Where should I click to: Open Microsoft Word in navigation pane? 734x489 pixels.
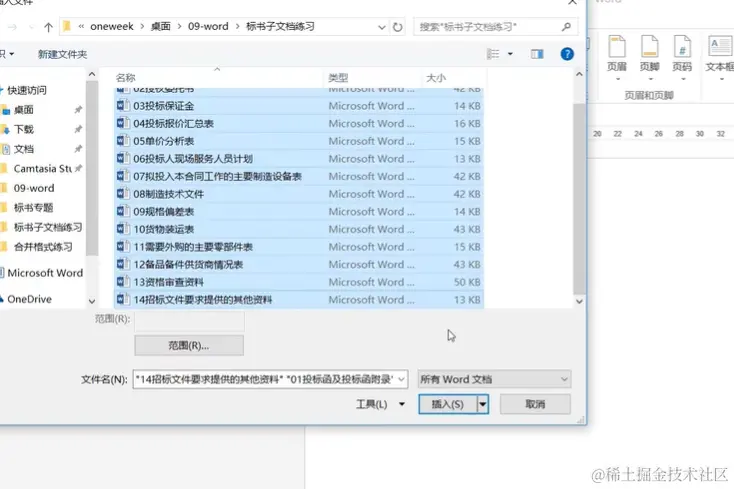coord(45,273)
